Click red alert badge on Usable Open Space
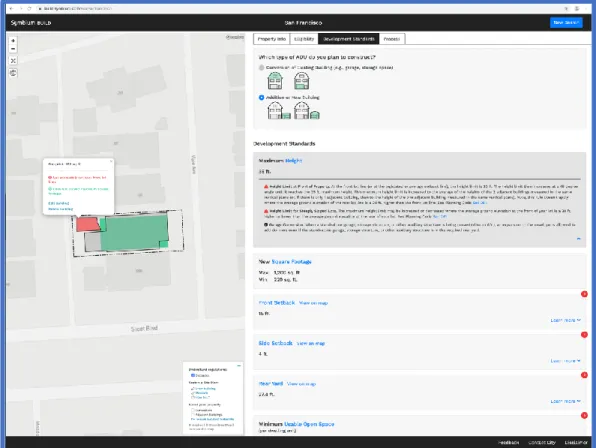Screen dimensions: 596x448 click(x=584, y=416)
